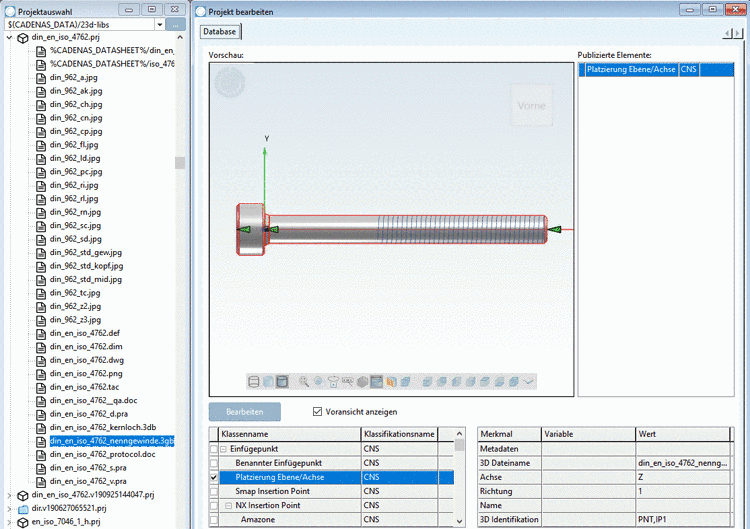This screenshot has height=529, width=750.
Task: Click the Merkmal column header
Action: (509, 434)
